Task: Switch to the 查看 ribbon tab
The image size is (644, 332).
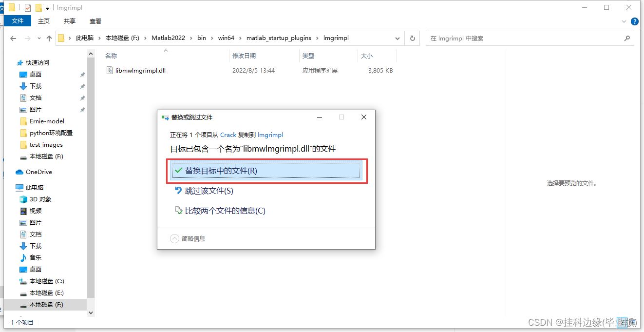Action: click(95, 21)
